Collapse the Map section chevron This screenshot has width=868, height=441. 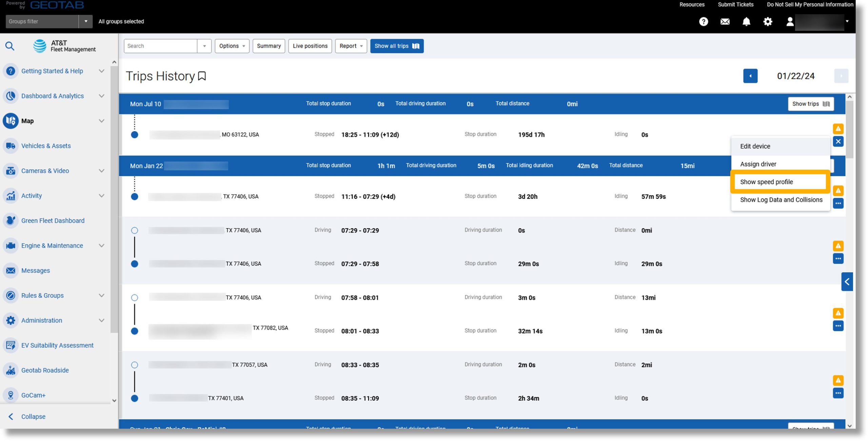(x=101, y=121)
